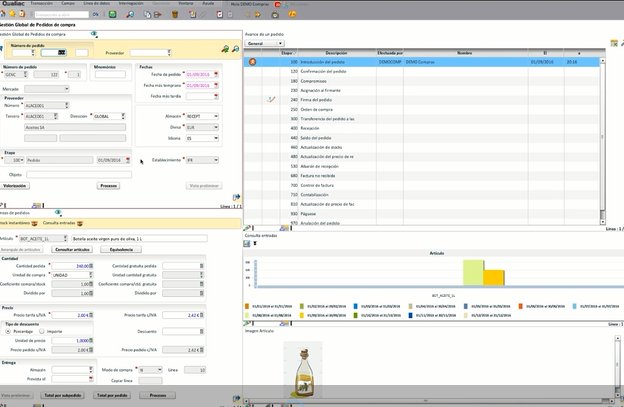Open the Etapa 100 dropdown
The image size is (624, 407).
click(x=14, y=160)
